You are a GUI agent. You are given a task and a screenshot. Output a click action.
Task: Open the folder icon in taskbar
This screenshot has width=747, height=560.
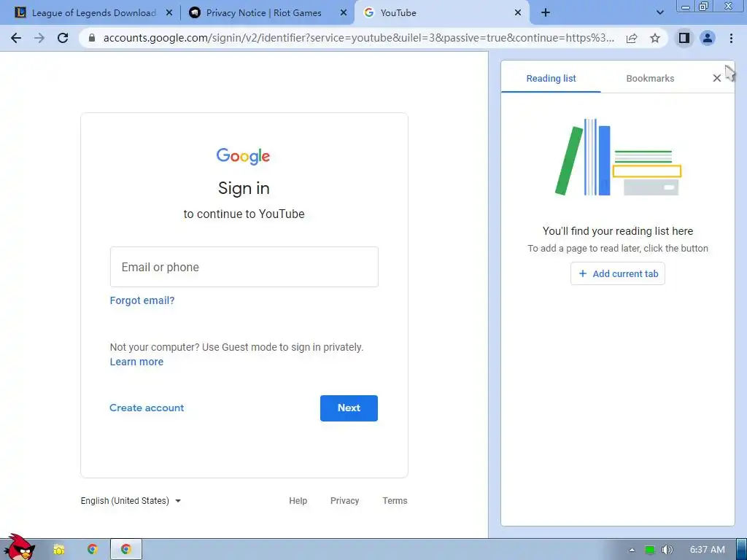[59, 550]
